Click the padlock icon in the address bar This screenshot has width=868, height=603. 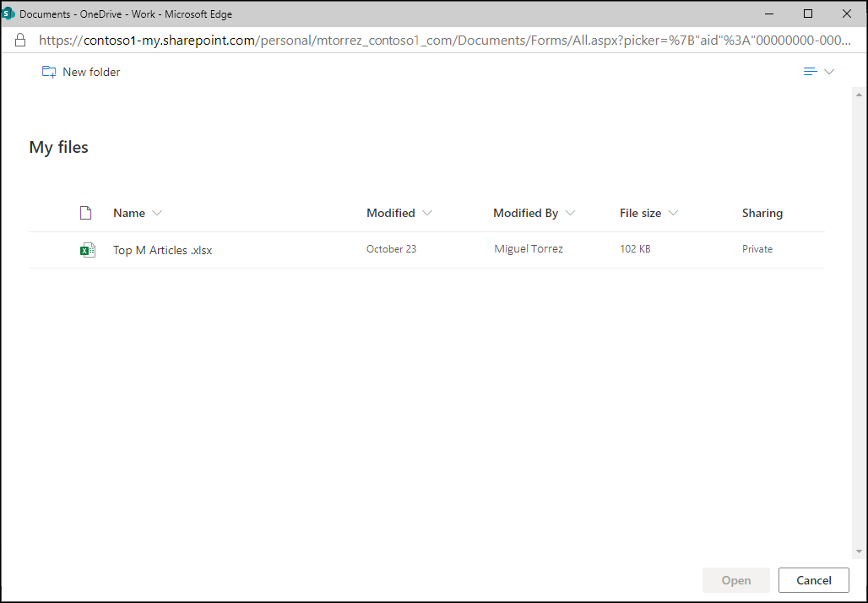click(x=20, y=40)
